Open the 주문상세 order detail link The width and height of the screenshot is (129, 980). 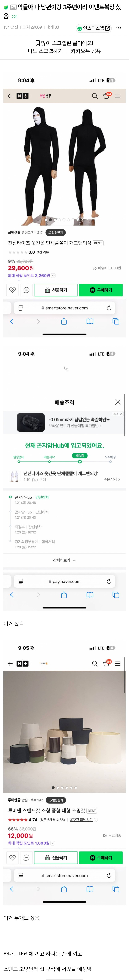coord(112,479)
